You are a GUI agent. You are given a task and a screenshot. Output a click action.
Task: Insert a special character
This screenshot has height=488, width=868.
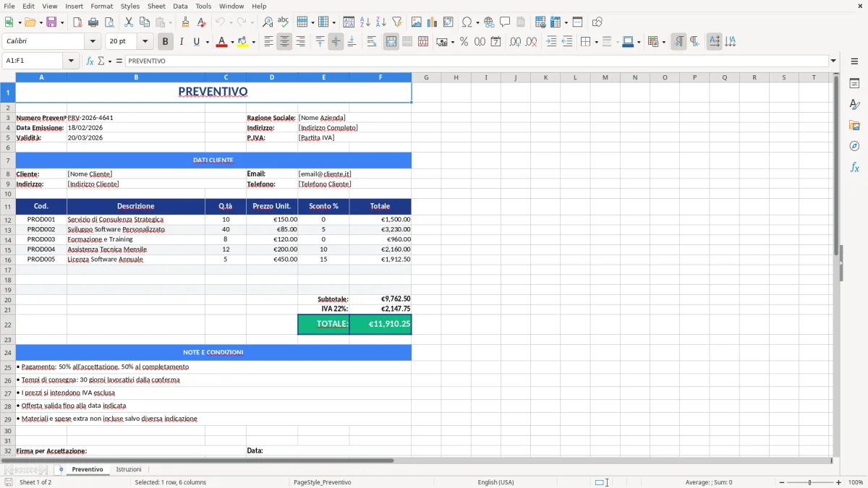coord(468,22)
